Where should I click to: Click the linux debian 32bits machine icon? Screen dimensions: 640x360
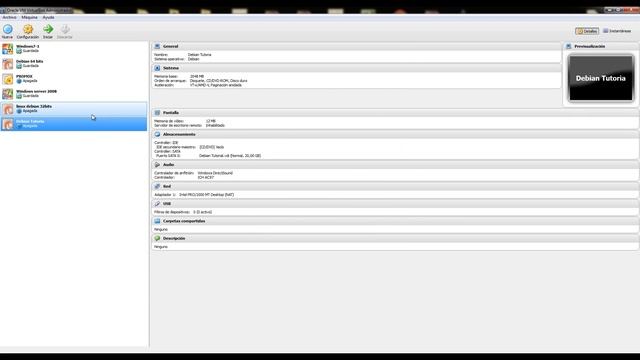(x=7, y=109)
